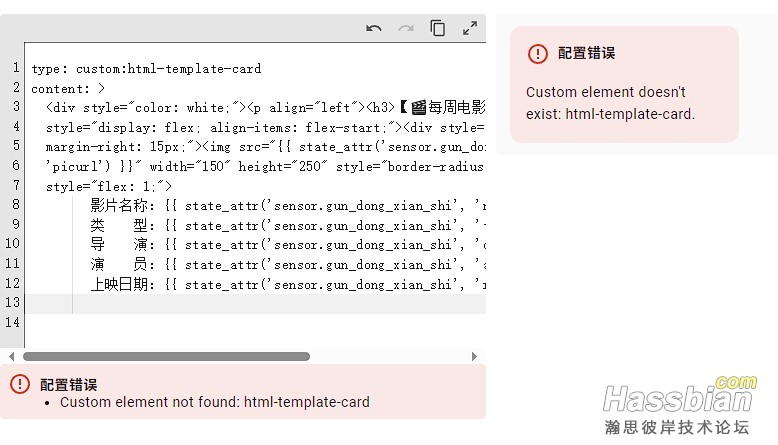778x445 pixels.
Task: Click the Hassbian logo watermark
Action: (680, 399)
